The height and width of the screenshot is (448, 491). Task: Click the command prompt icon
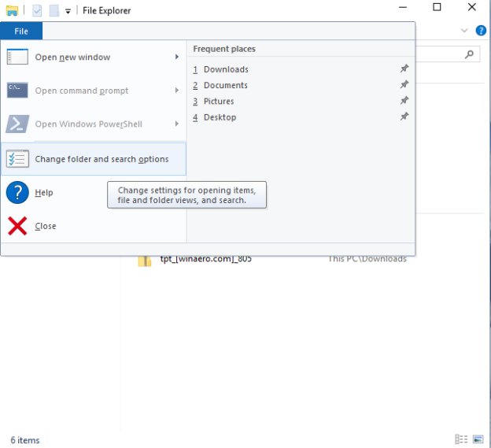coord(17,90)
